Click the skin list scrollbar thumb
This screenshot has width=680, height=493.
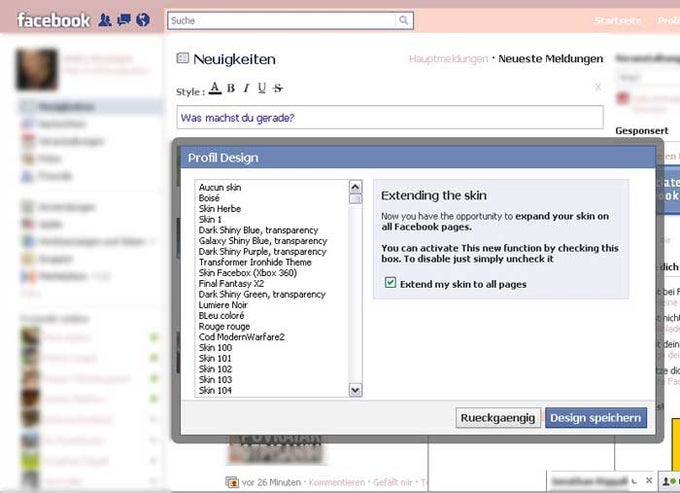click(x=355, y=199)
